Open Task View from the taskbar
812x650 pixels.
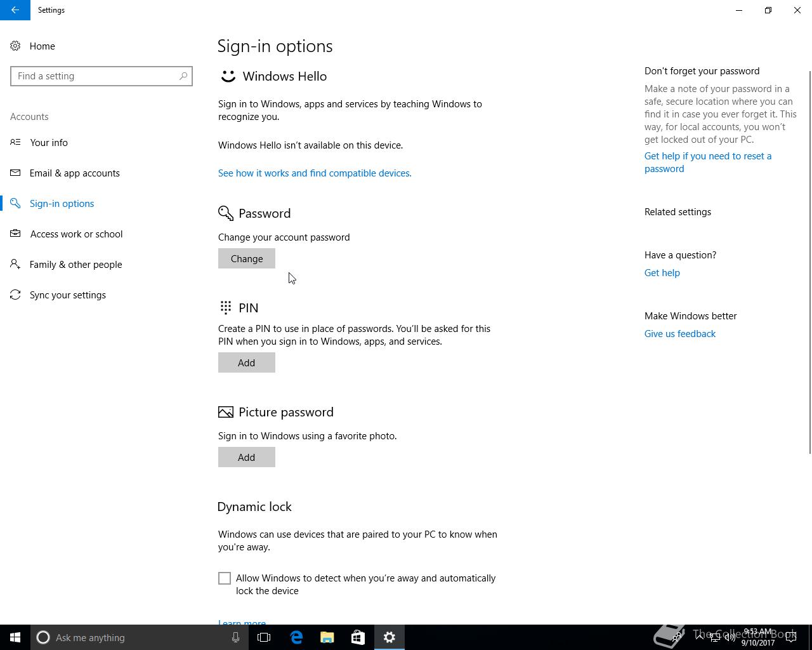264,637
